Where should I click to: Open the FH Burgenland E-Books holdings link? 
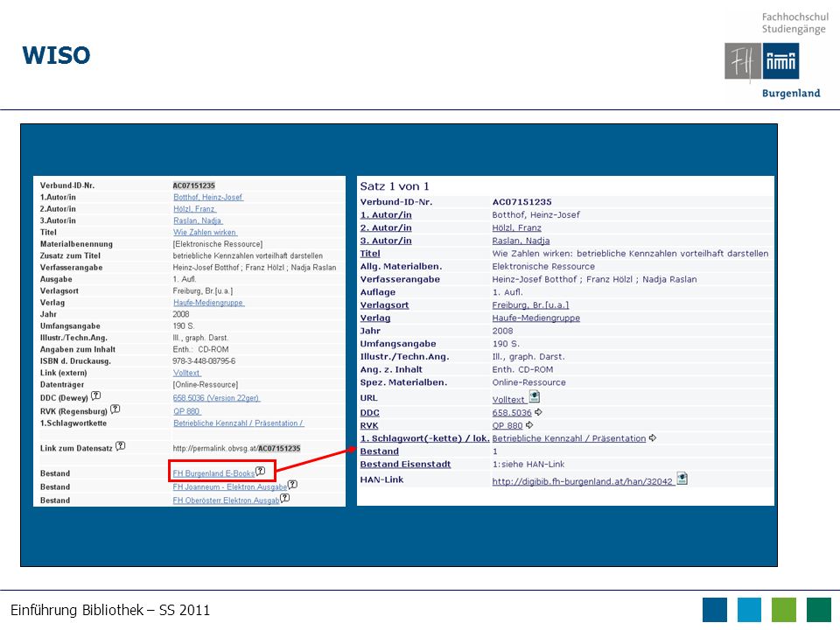[x=213, y=473]
